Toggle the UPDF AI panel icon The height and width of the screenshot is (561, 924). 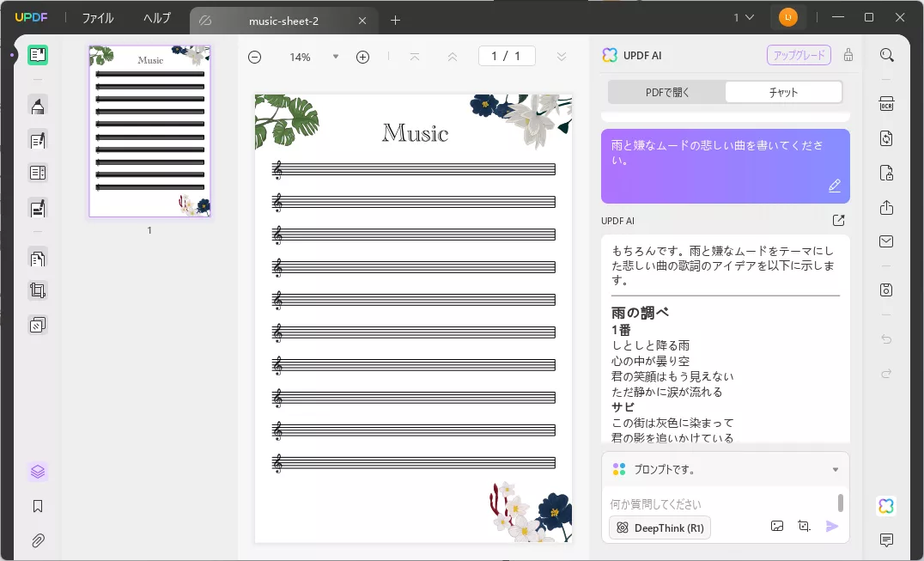886,506
